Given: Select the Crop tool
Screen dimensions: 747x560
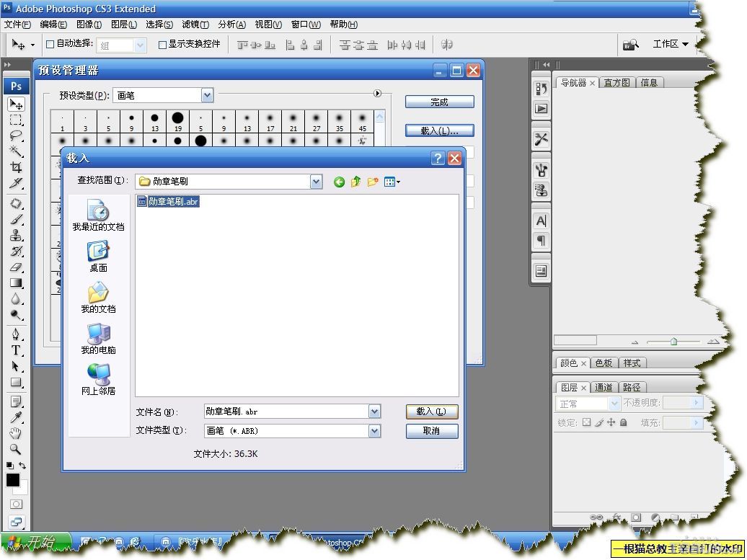Looking at the screenshot, I should coord(16,166).
